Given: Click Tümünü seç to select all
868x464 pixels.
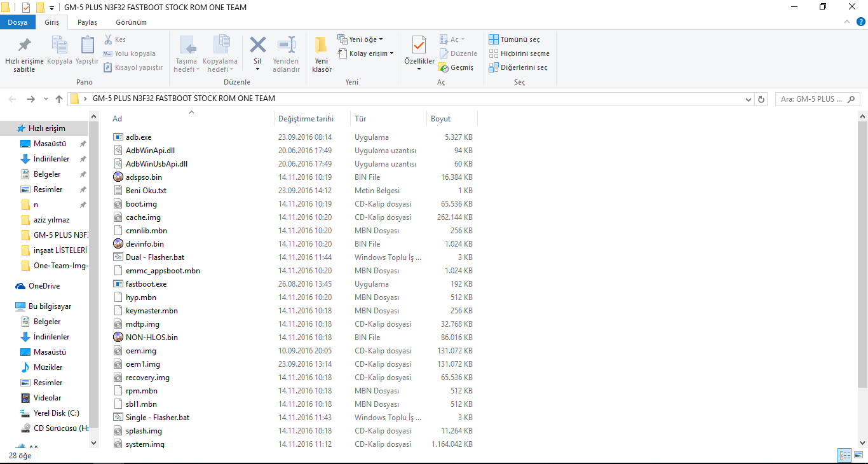Looking at the screenshot, I should 514,39.
